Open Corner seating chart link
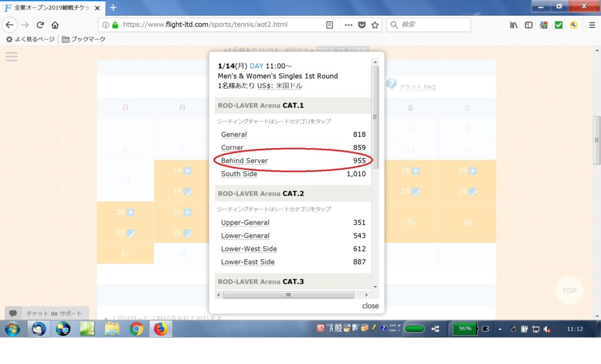Viewport: 601px width, 364px height. (x=232, y=147)
